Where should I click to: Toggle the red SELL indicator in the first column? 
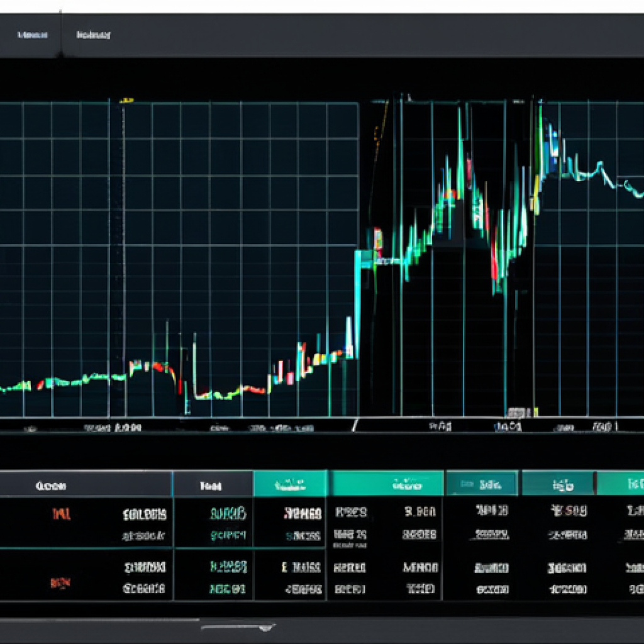[63, 514]
